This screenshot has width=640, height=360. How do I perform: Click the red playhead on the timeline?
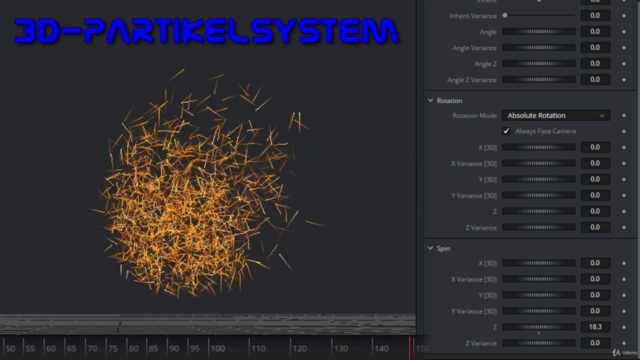tap(410, 348)
